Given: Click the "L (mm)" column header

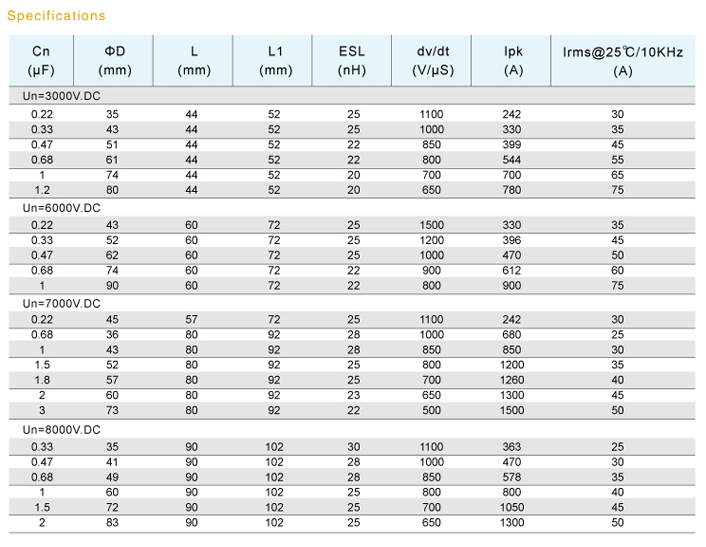Looking at the screenshot, I should click(193, 60).
